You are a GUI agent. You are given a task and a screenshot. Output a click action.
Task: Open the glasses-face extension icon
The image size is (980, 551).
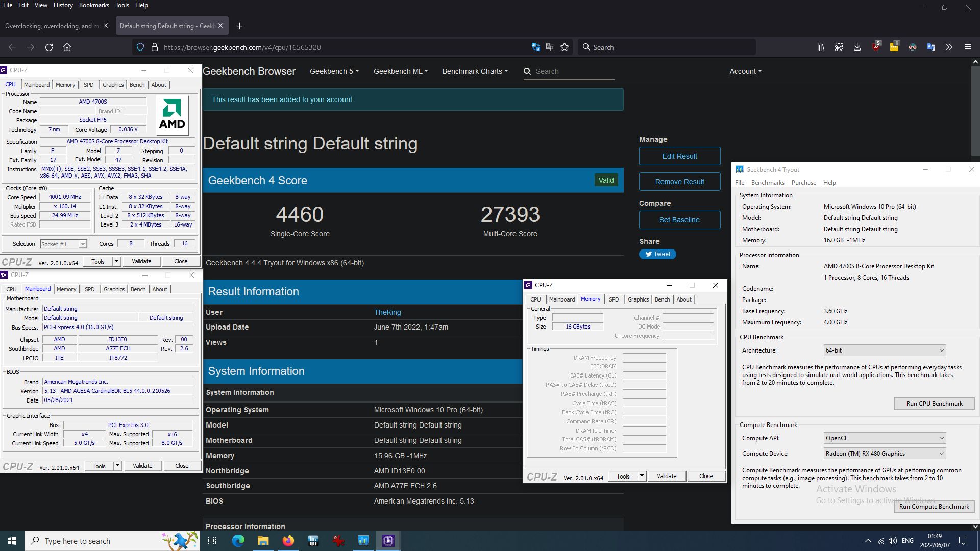point(913,47)
